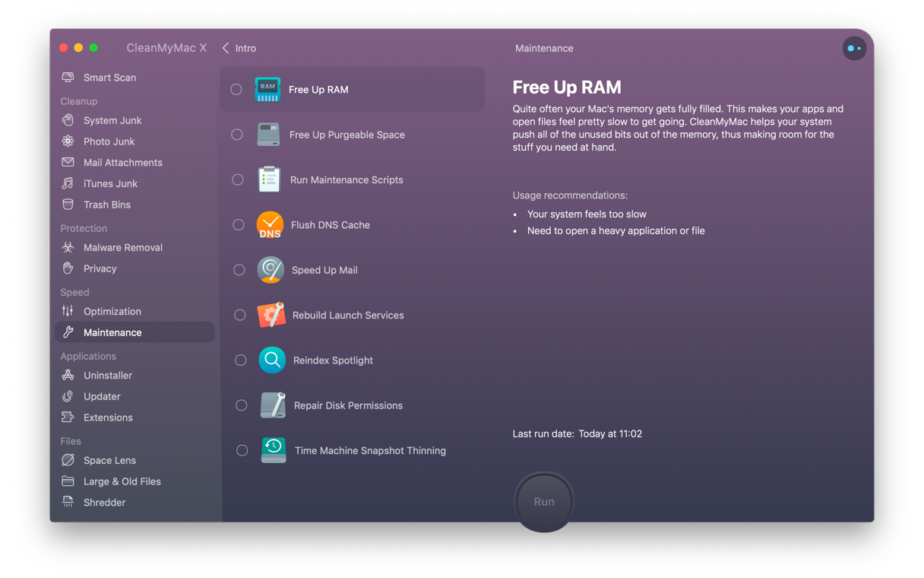Screen dimensions: 924x578
Task: Select the Free Up Purgeable Space radio button
Action: tap(237, 135)
